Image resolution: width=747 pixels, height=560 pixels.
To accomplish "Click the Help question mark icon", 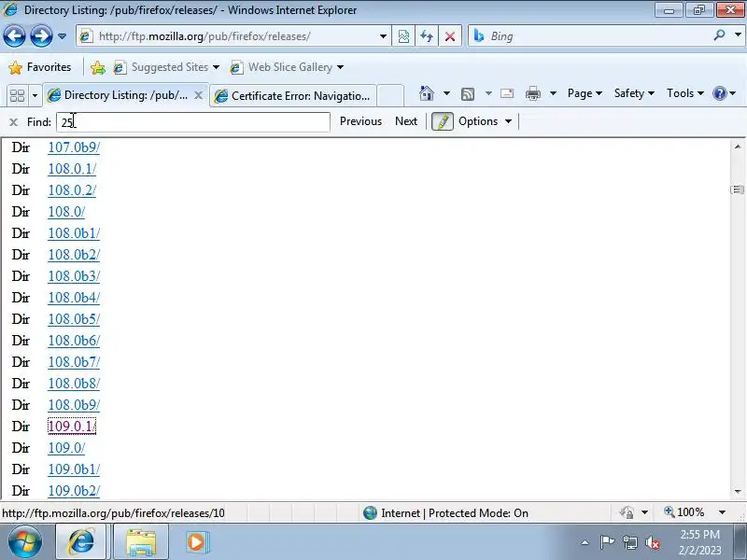I will coord(719,93).
